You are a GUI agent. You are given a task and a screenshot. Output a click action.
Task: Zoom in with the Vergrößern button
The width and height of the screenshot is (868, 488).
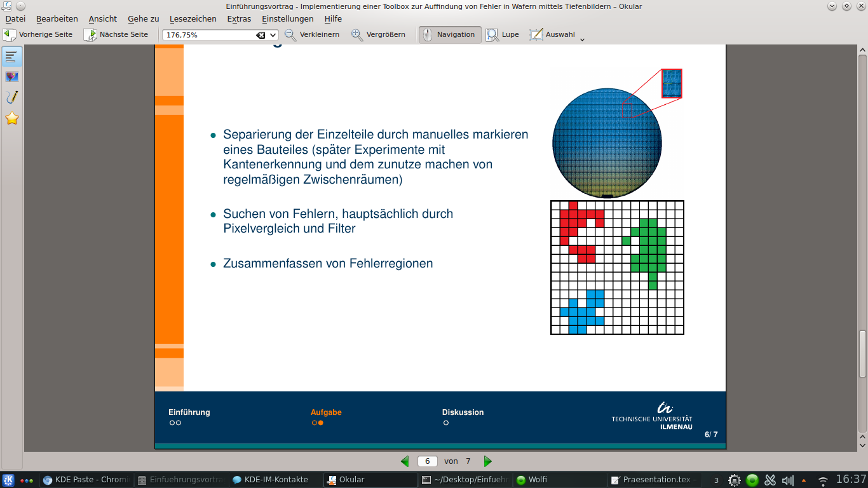coord(379,34)
